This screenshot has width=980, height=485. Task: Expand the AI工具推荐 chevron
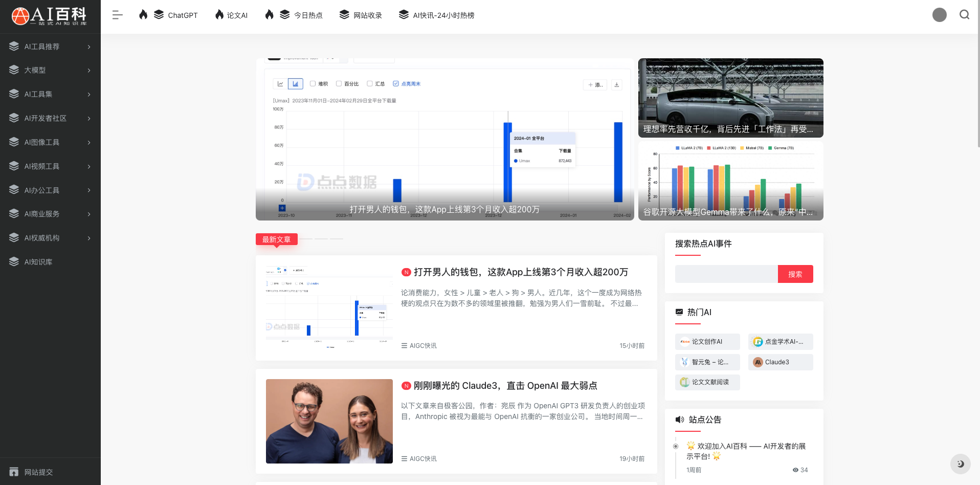(89, 47)
